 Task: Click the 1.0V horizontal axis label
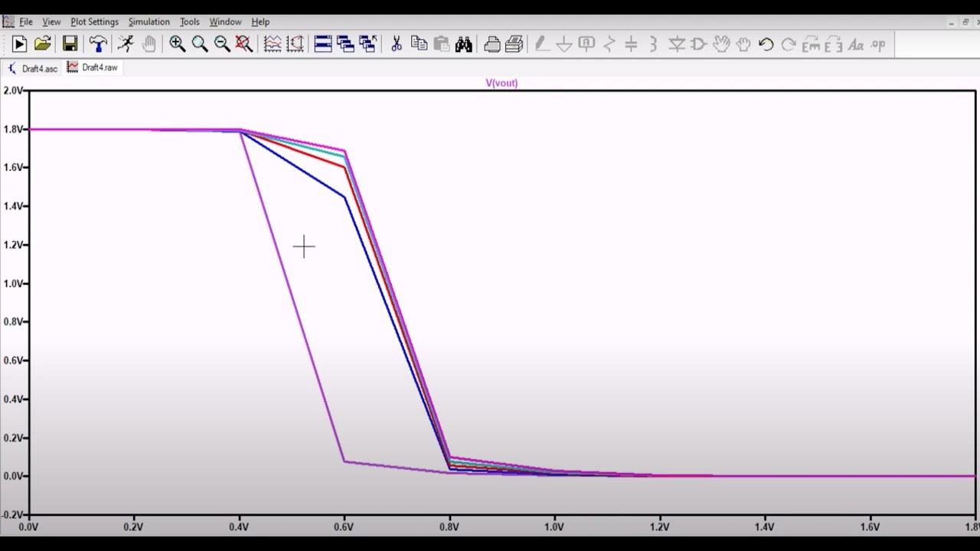point(554,527)
